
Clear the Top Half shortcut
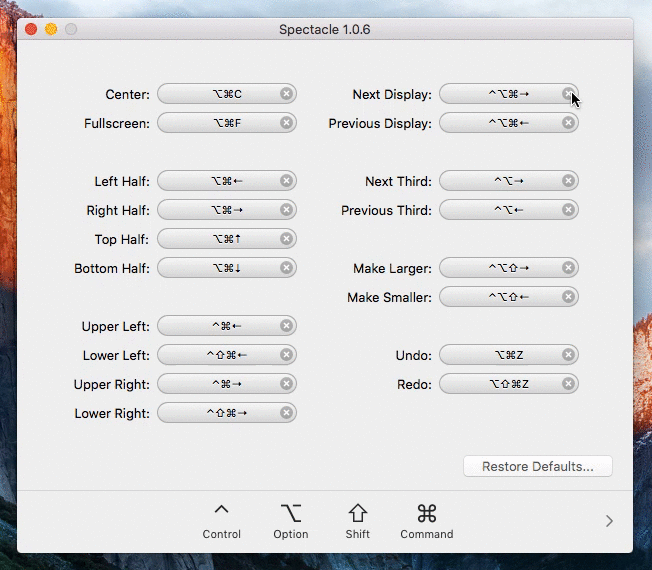click(286, 239)
